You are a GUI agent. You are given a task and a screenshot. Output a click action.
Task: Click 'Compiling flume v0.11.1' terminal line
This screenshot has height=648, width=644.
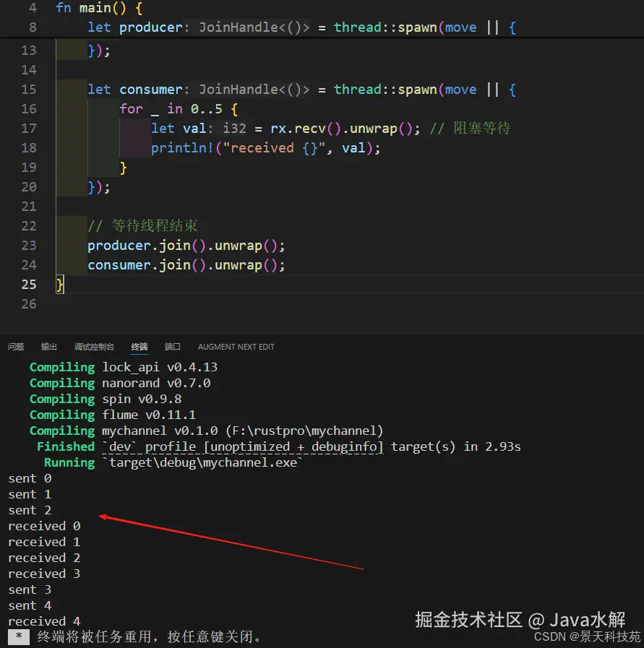coord(113,415)
